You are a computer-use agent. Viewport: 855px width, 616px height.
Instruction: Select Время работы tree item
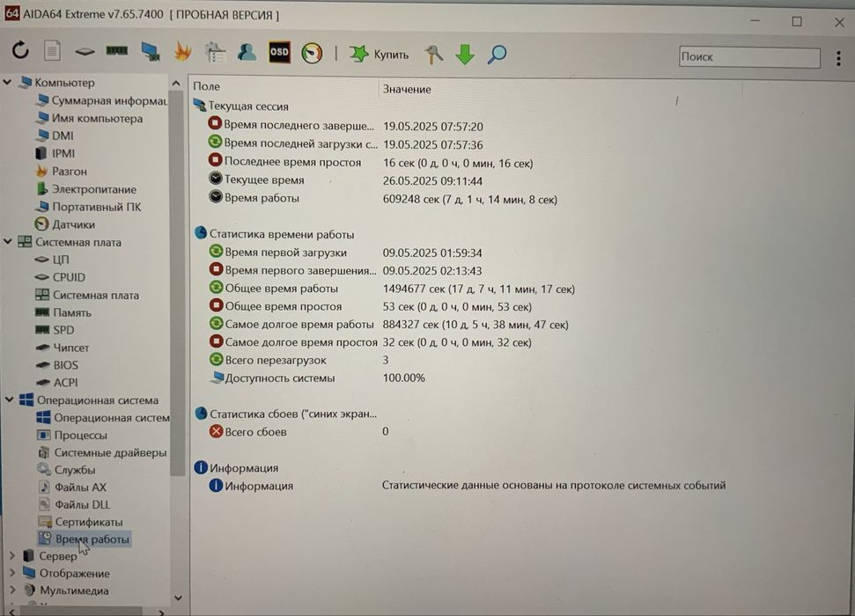pyautogui.click(x=84, y=539)
